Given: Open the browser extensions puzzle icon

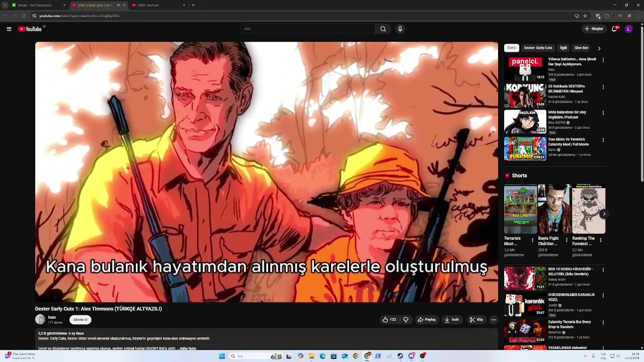Looking at the screenshot, I should point(607,16).
